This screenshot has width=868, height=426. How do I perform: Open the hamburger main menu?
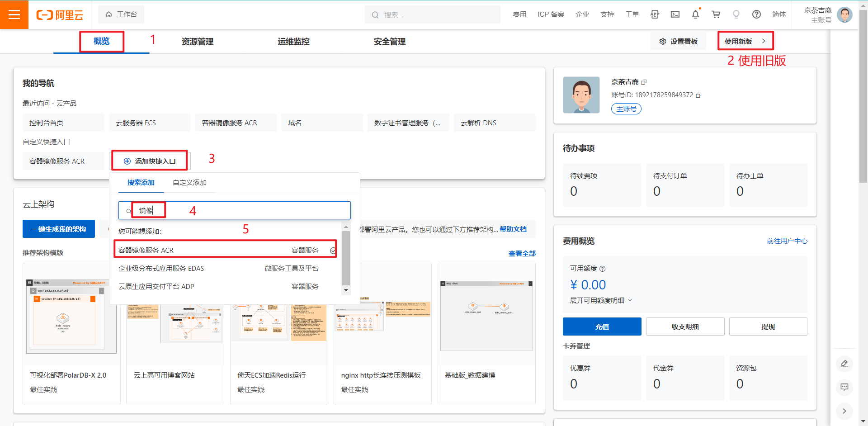[x=14, y=14]
